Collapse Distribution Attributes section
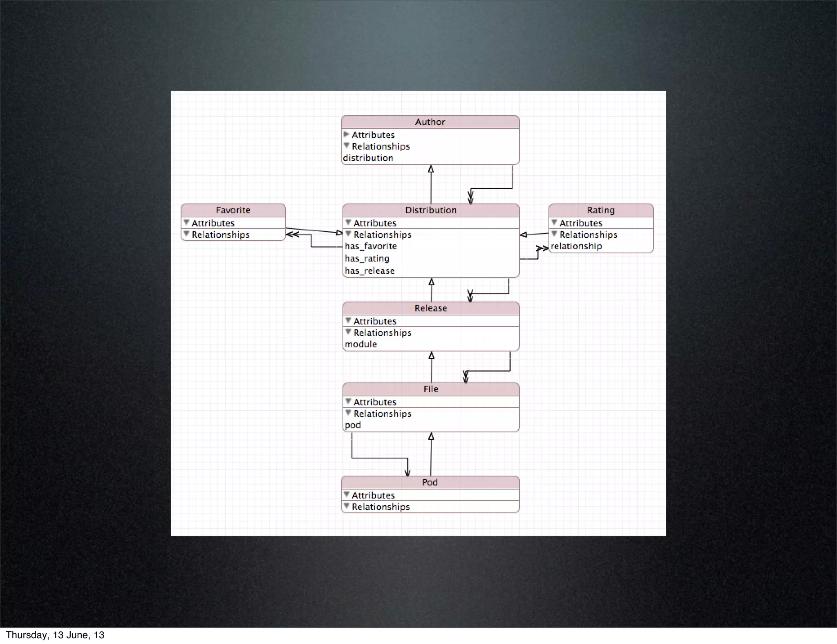 [348, 223]
